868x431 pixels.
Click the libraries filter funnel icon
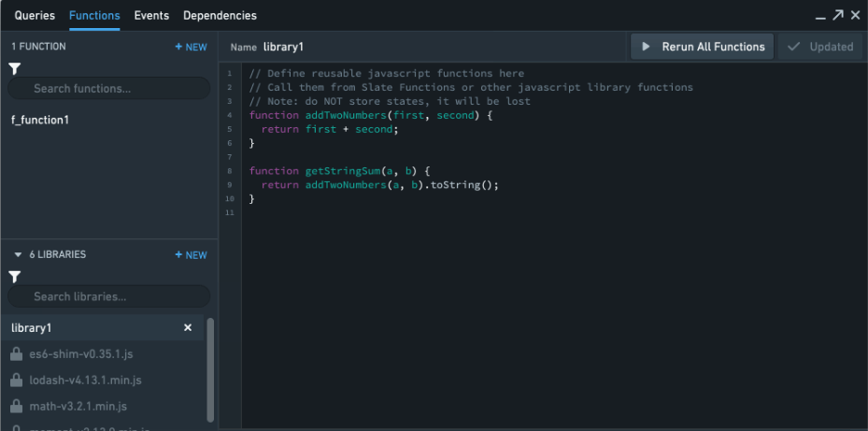[15, 277]
